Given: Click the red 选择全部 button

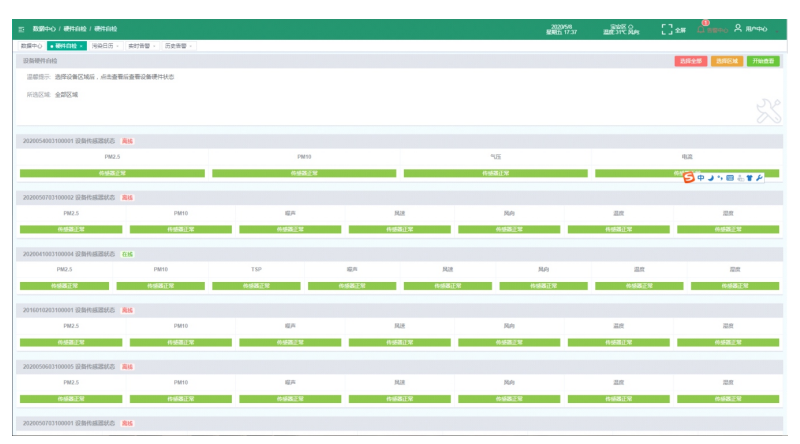Looking at the screenshot, I should [x=690, y=61].
